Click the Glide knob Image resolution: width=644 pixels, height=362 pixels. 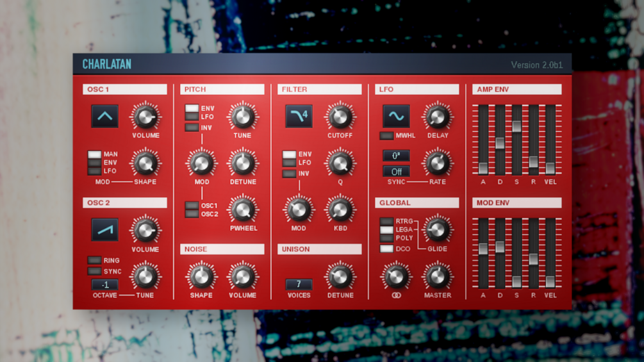[x=438, y=229]
